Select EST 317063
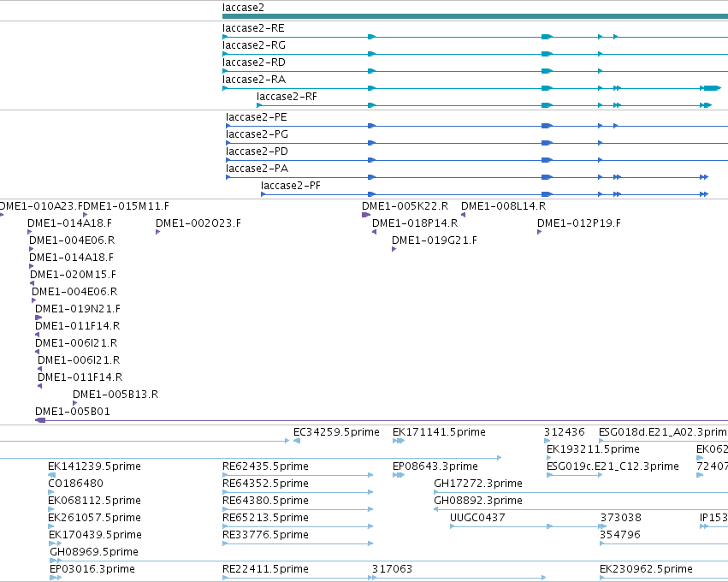The image size is (728, 582). pos(392,569)
